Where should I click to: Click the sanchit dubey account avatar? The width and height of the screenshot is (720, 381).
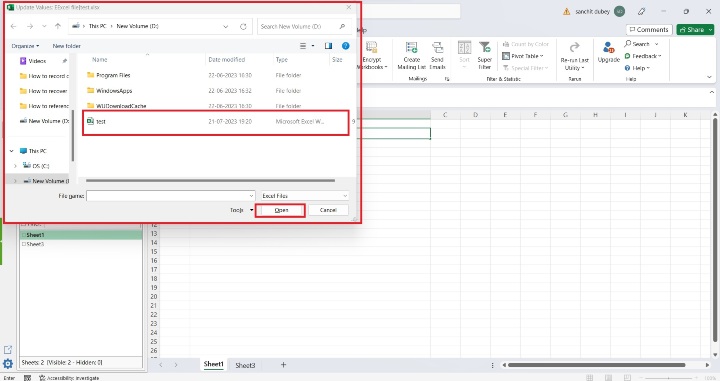coord(619,11)
